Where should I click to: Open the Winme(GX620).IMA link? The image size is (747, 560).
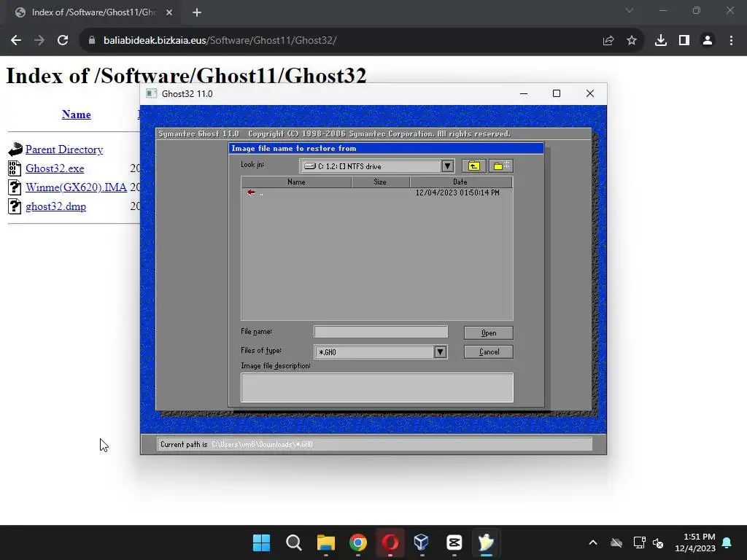[76, 187]
